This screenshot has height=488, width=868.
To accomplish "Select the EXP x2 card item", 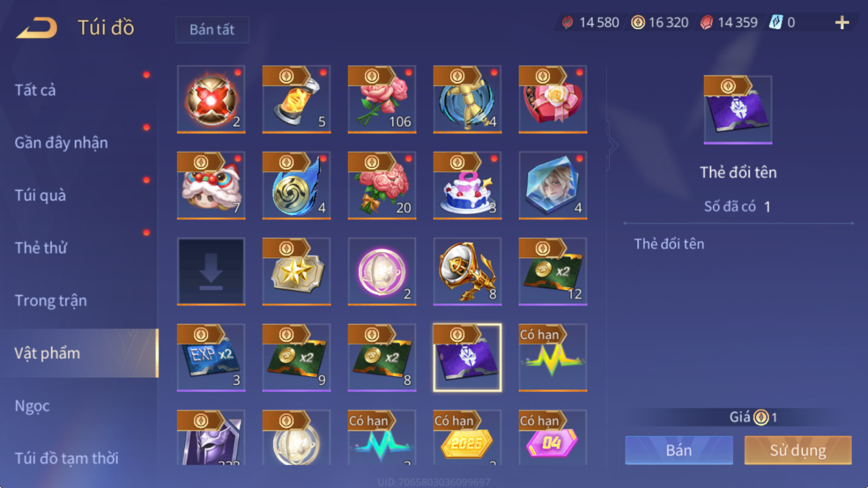I will click(211, 357).
